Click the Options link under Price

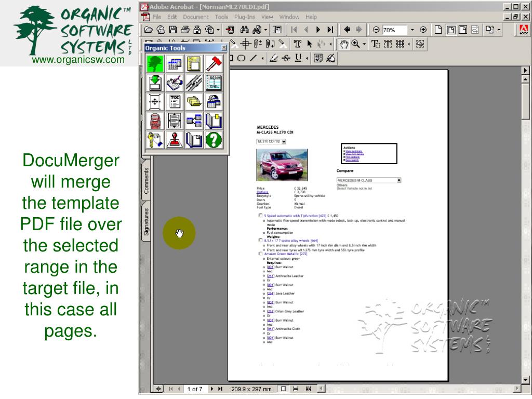262,192
